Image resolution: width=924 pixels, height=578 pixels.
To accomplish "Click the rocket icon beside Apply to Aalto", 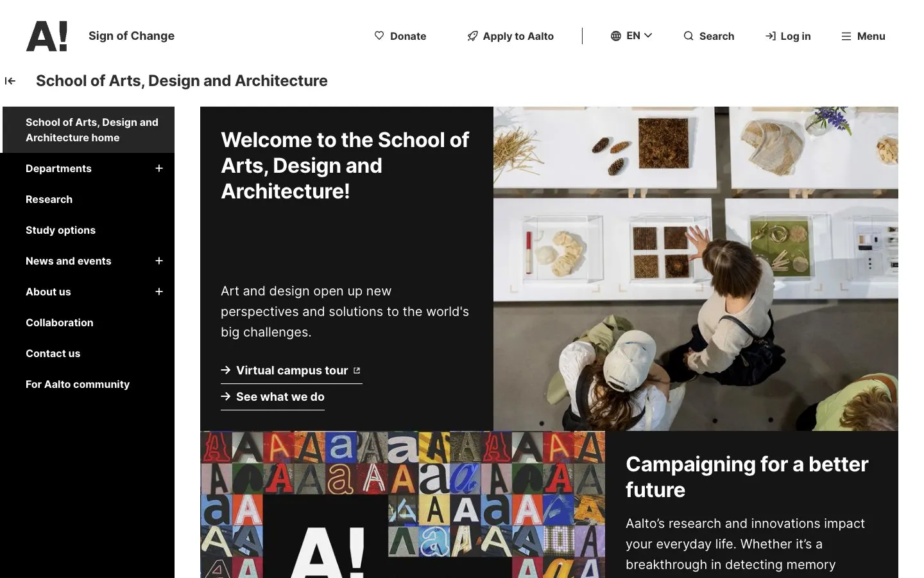I will click(x=472, y=36).
